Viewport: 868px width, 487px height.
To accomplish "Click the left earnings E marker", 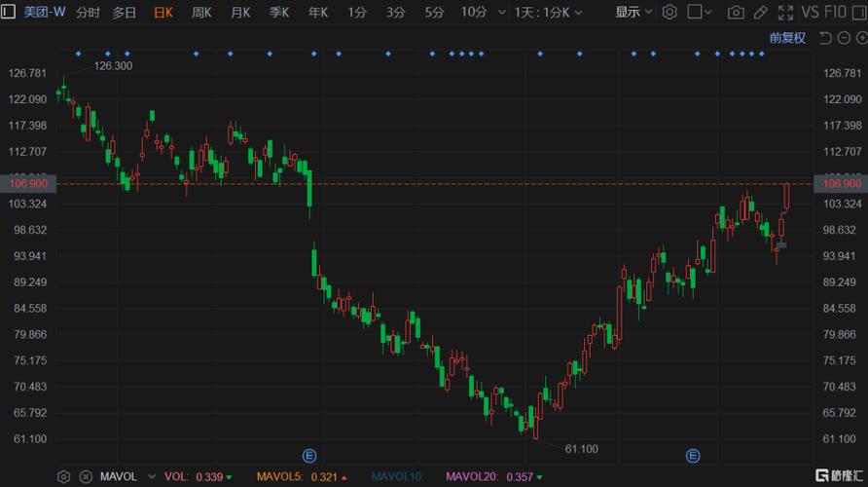I will coord(309,456).
